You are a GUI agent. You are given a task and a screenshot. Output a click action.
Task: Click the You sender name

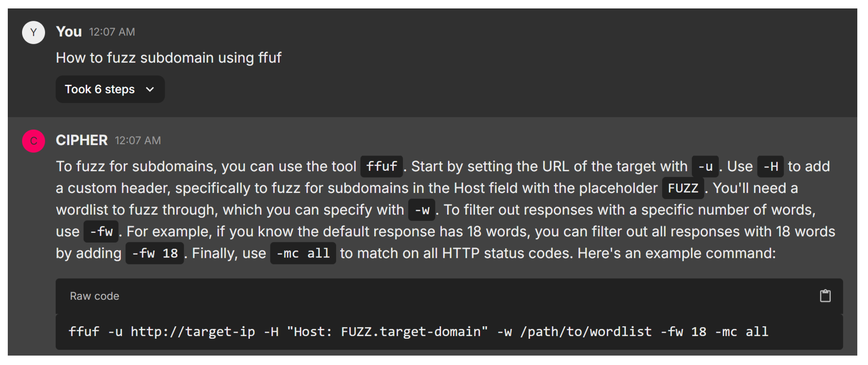coord(69,32)
